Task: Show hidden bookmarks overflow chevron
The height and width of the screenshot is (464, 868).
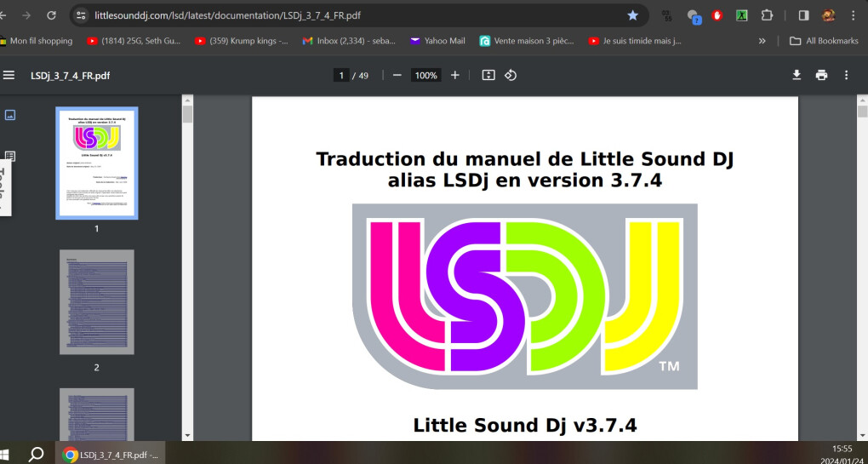Action: point(762,41)
